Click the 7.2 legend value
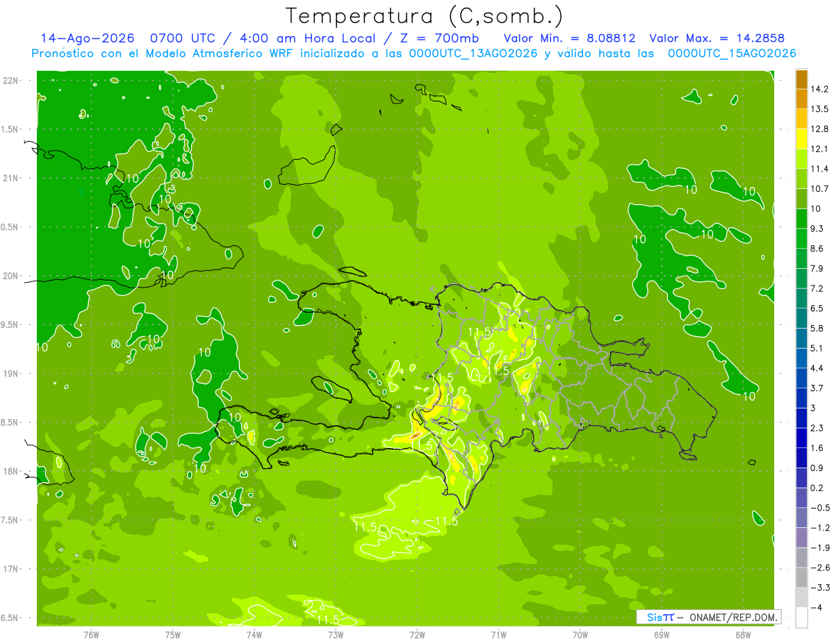Screen dimensions: 834x644 tap(817, 288)
